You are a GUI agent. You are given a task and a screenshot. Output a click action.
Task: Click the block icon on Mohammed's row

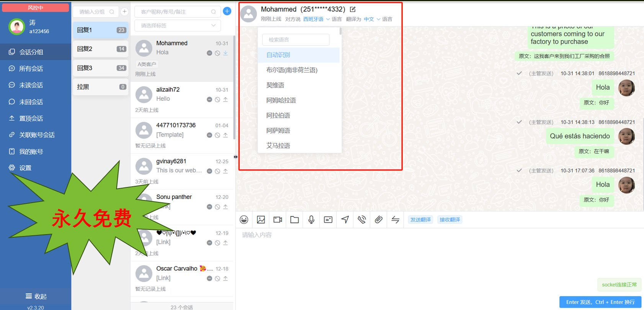[217, 53]
